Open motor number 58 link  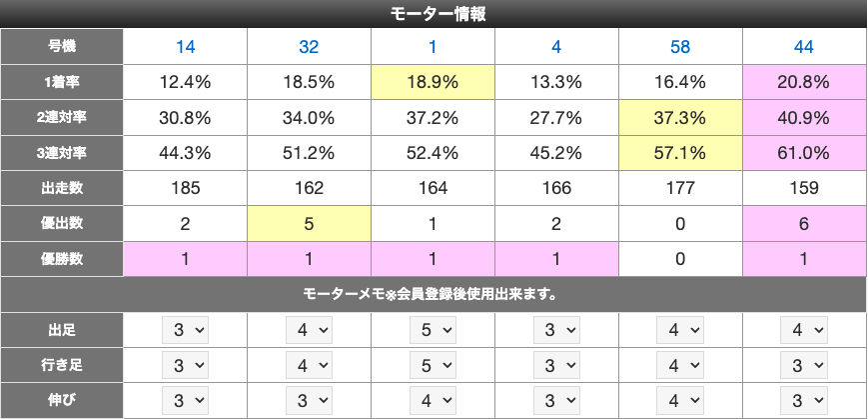680,46
